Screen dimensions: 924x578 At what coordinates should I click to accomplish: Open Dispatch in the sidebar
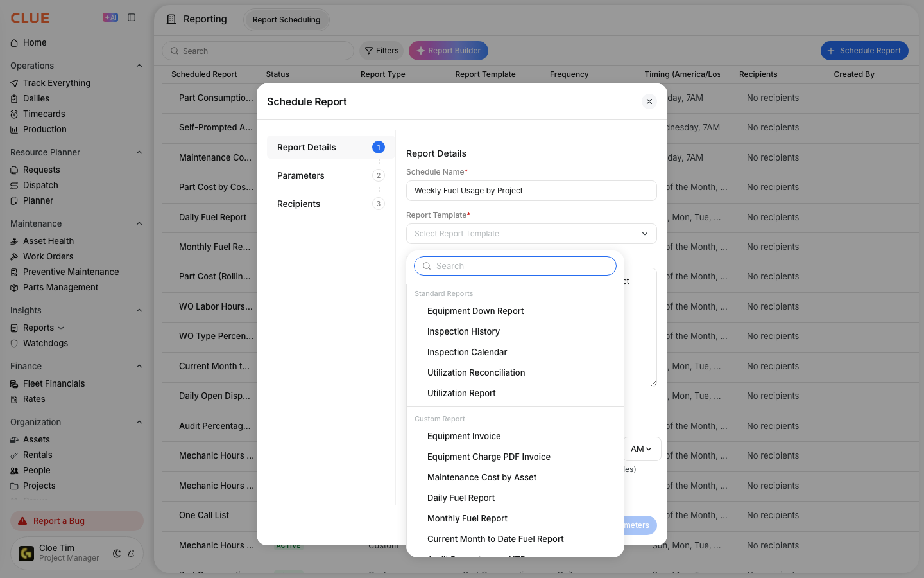(x=40, y=186)
